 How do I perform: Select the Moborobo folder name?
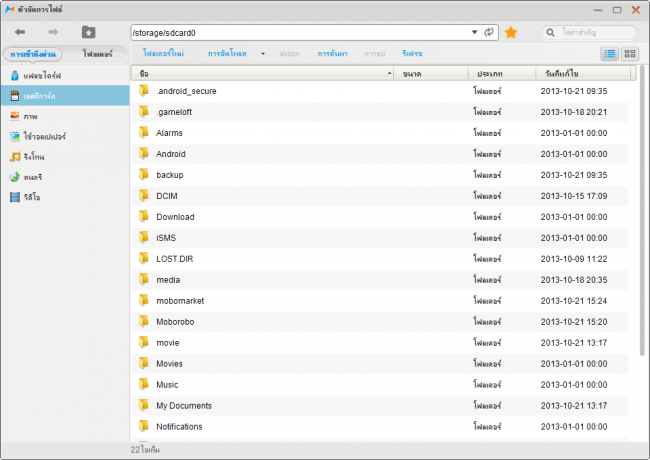175,322
